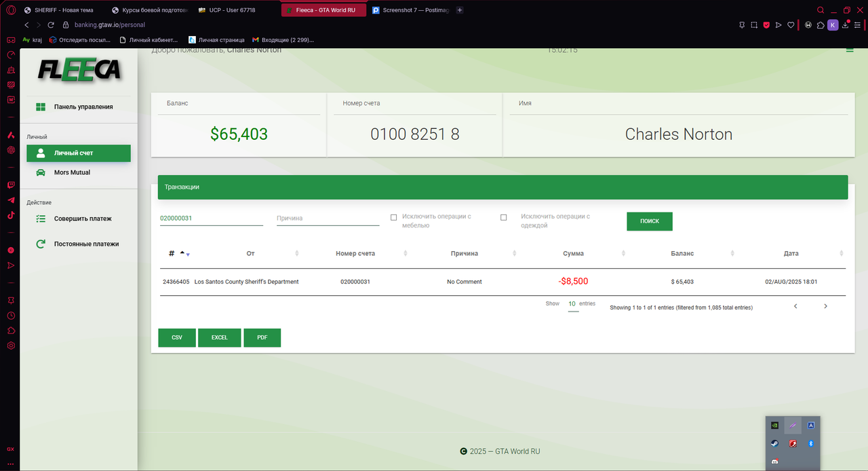Open Steam icon in system tray
Screen dimensions: 868x471
pyautogui.click(x=774, y=443)
